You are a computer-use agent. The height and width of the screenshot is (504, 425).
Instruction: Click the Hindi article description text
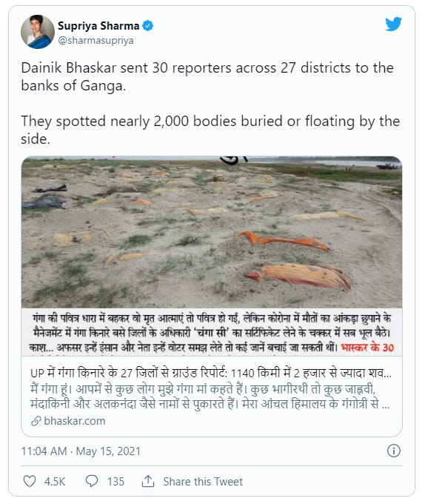(x=210, y=397)
